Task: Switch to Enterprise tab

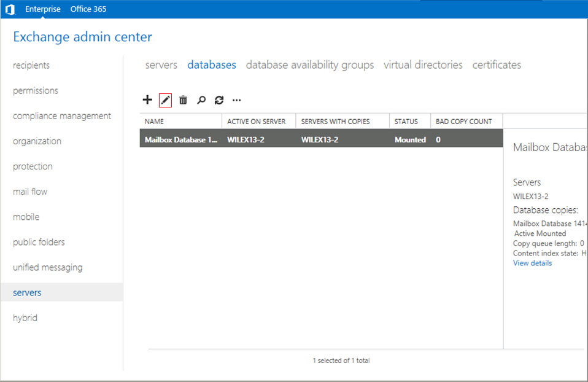Action: pos(43,9)
